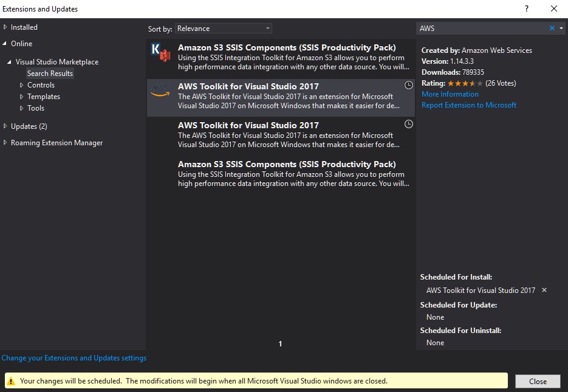Expand the Controls tree node
The image size is (568, 392).
coord(22,85)
